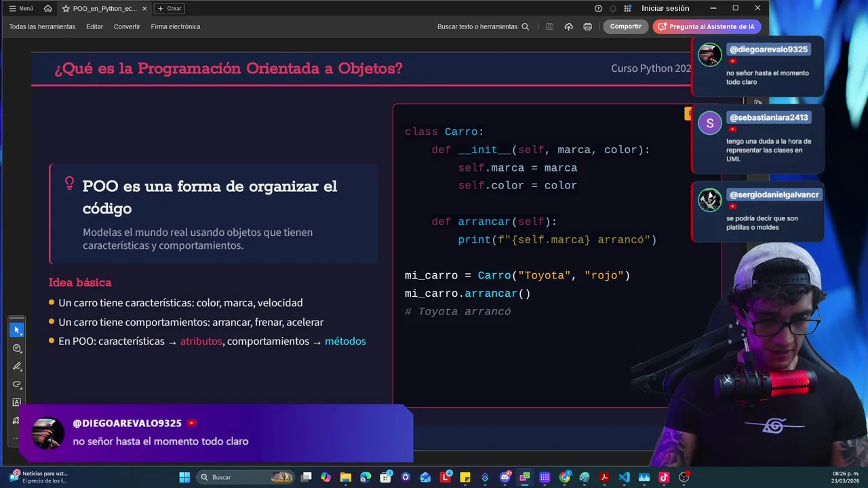Screen dimensions: 868x488
Task: Click Buscar texto o herramientas field
Action: coord(483,26)
